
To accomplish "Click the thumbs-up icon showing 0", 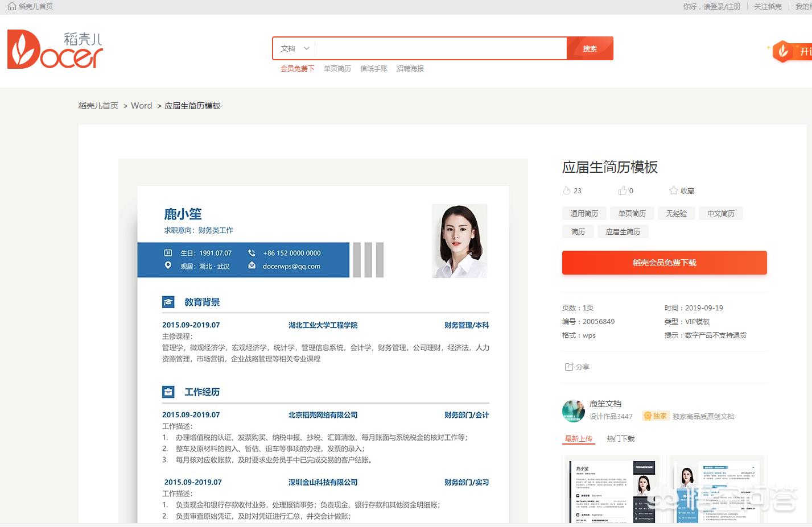I will pos(623,190).
